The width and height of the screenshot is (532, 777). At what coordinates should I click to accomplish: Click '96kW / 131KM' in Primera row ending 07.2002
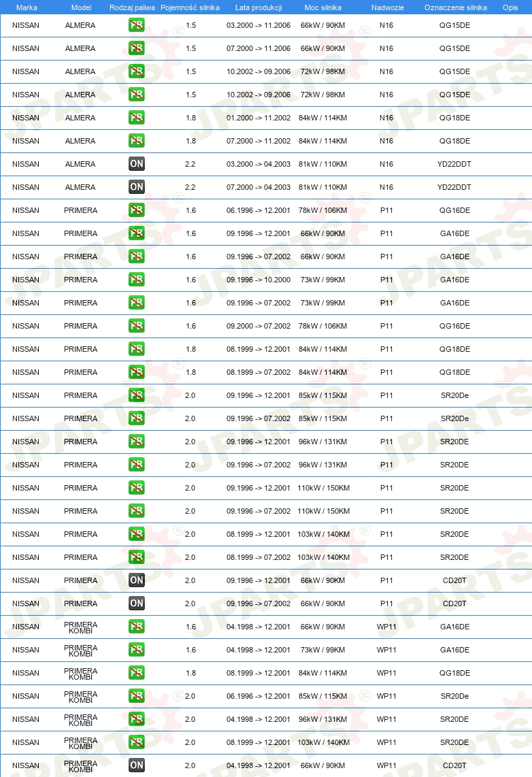point(323,465)
